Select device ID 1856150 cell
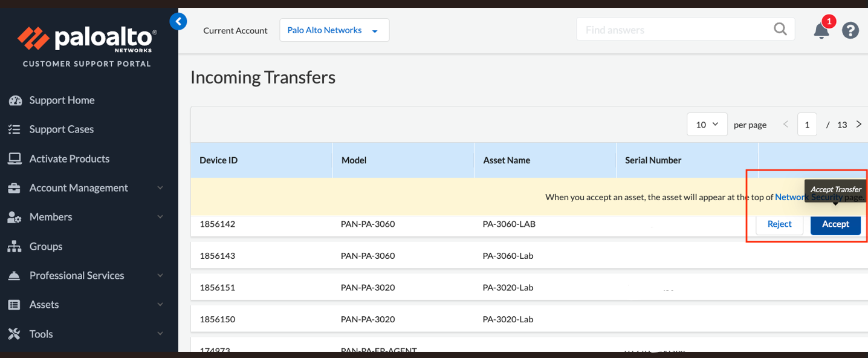868x358 pixels. tap(217, 319)
